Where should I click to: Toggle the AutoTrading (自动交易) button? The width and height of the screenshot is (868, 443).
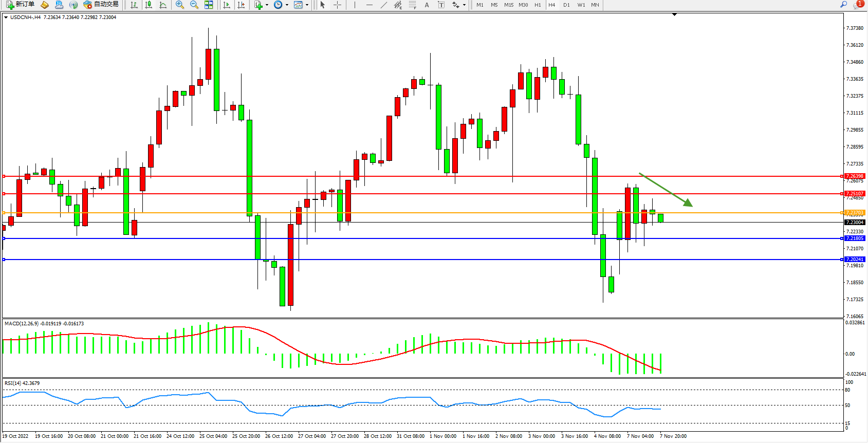coord(101,5)
